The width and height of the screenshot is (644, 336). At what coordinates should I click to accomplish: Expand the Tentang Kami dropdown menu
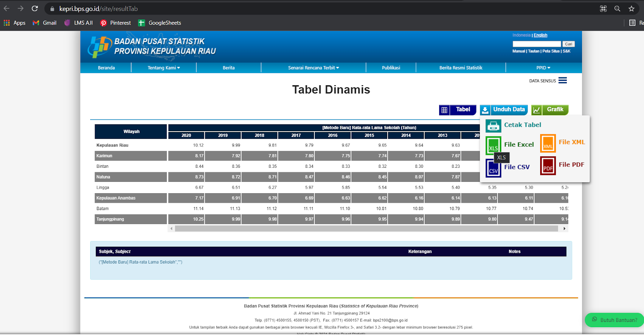pyautogui.click(x=163, y=68)
